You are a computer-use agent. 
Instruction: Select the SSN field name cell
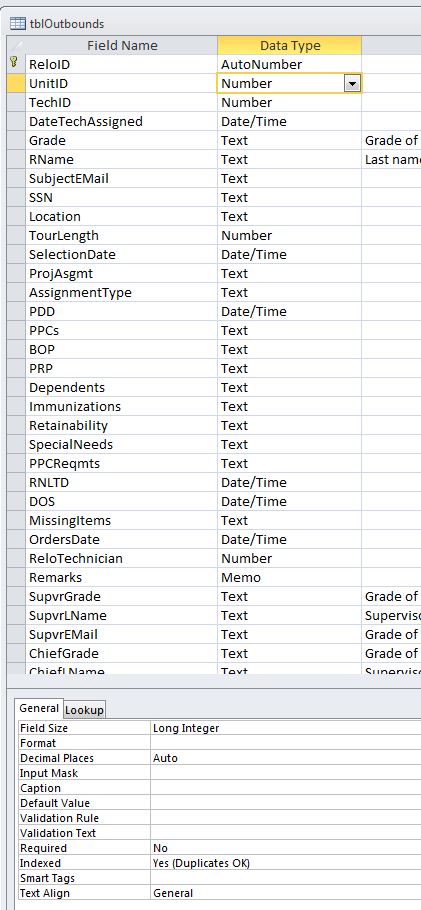click(121, 197)
